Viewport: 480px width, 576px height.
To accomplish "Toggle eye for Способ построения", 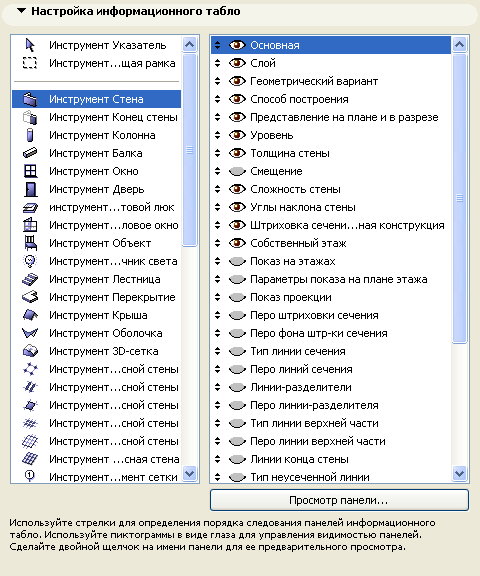I will (237, 99).
